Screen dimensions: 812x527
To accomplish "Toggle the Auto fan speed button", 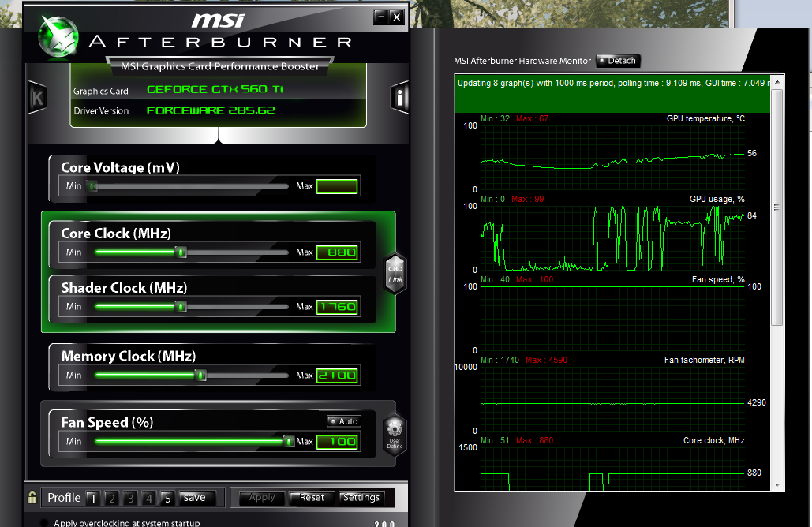I will click(344, 421).
